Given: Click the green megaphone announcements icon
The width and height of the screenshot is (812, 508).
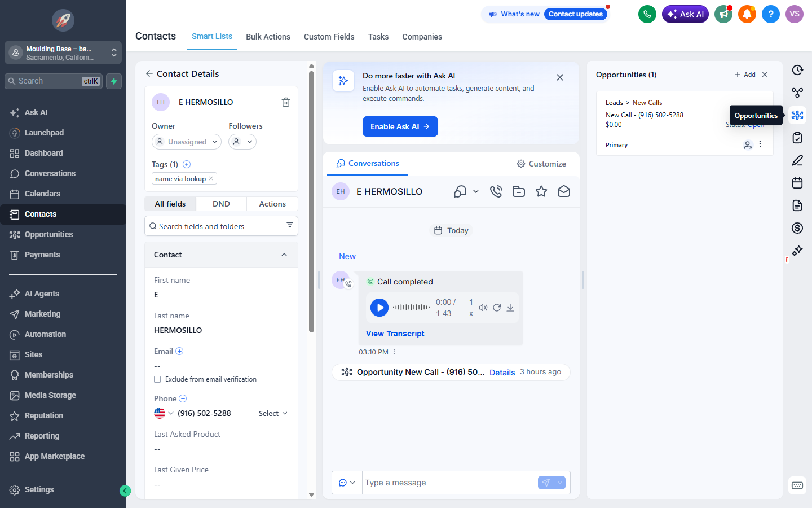Looking at the screenshot, I should [x=723, y=14].
